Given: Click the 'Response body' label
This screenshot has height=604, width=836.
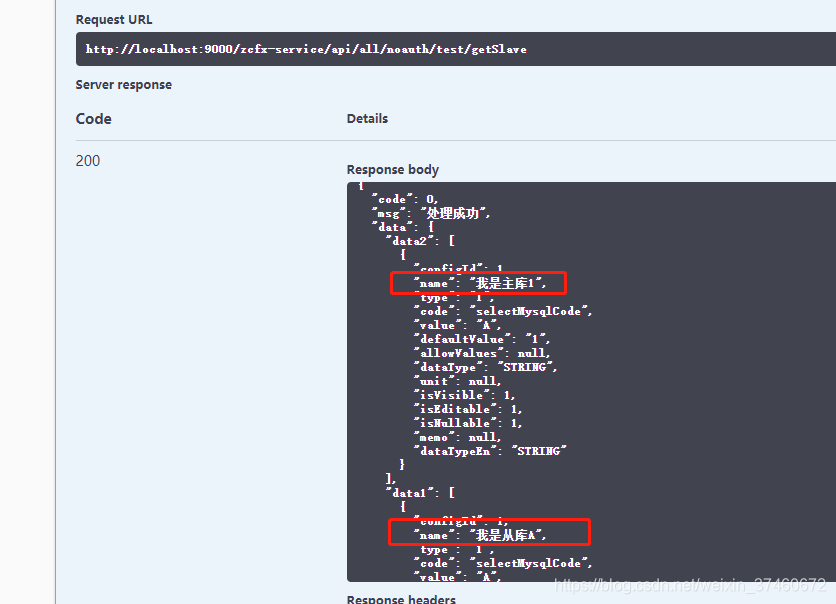Looking at the screenshot, I should [x=393, y=170].
